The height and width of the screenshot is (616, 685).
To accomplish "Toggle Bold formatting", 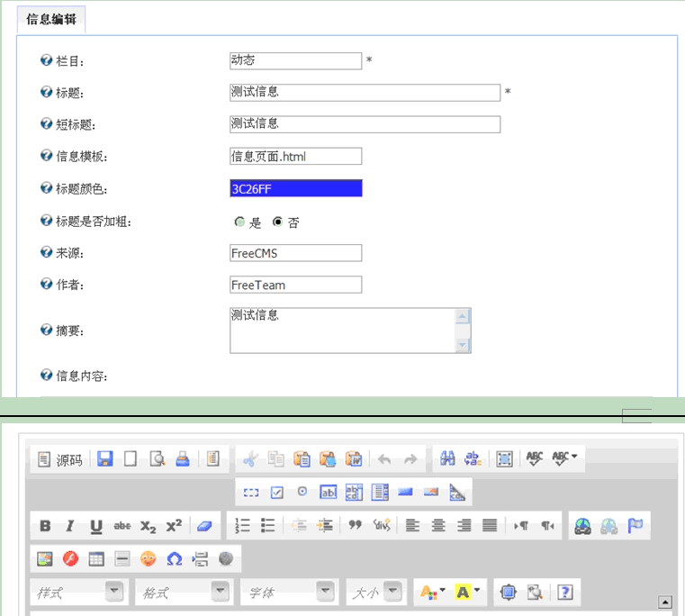I will [x=45, y=526].
